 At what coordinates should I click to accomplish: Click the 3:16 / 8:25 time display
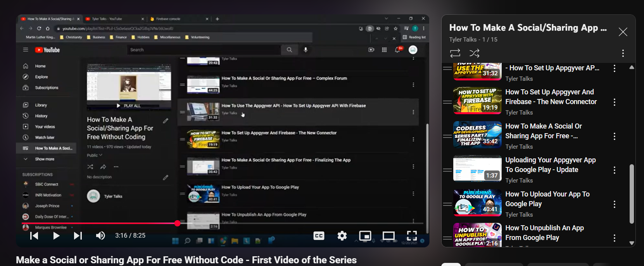130,235
